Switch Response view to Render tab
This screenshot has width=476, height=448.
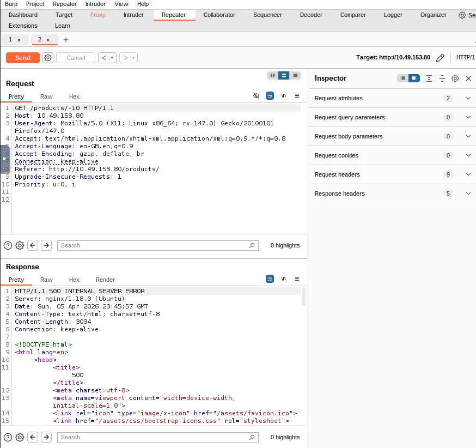[x=105, y=280]
